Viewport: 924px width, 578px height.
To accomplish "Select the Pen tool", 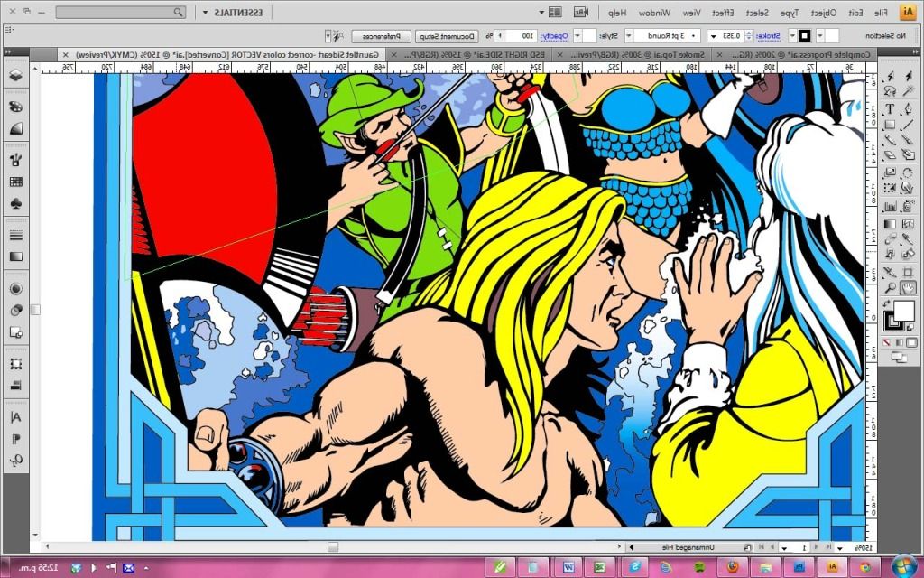I will point(908,108).
